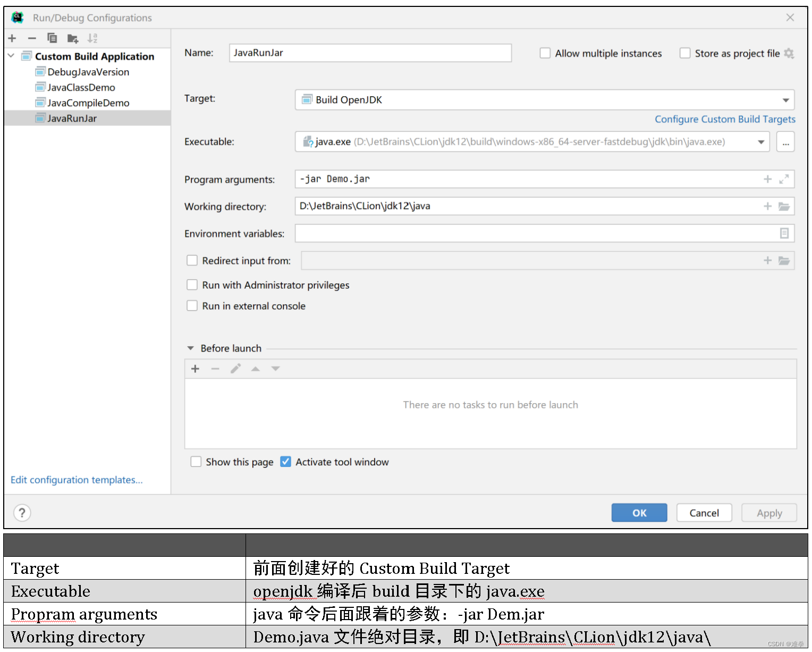Click the Working directory table cell

pos(125,637)
